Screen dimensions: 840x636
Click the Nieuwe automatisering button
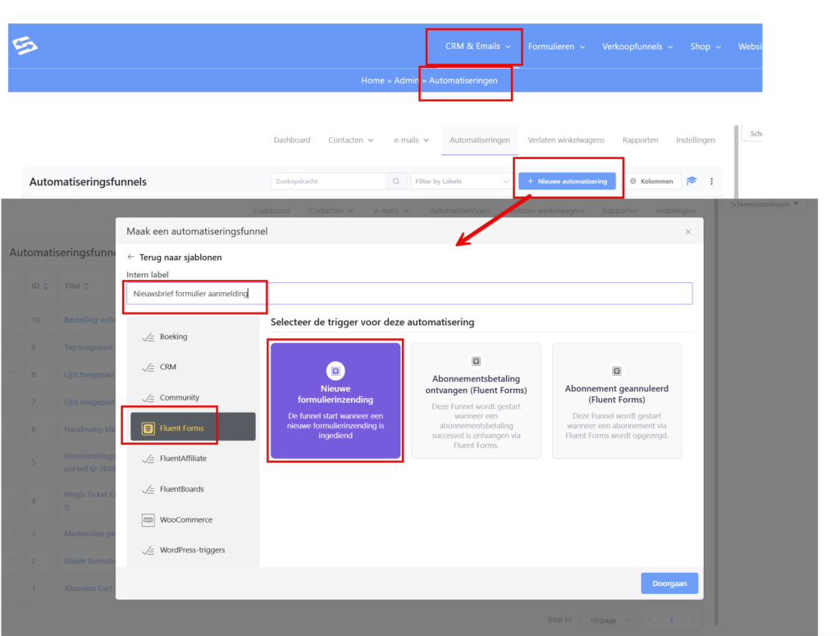pyautogui.click(x=567, y=181)
